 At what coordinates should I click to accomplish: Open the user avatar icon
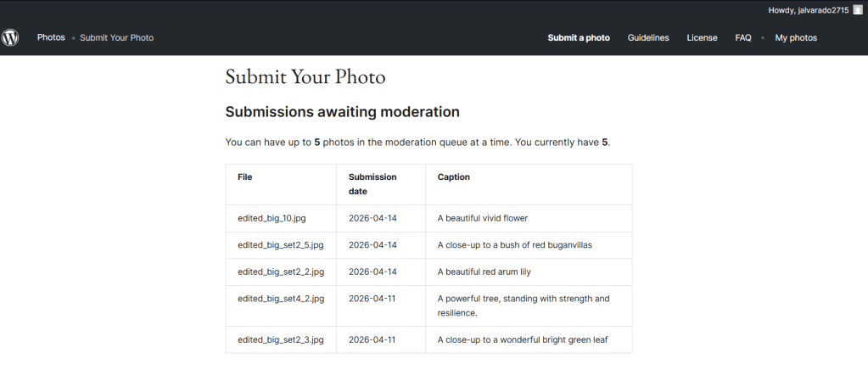[857, 10]
